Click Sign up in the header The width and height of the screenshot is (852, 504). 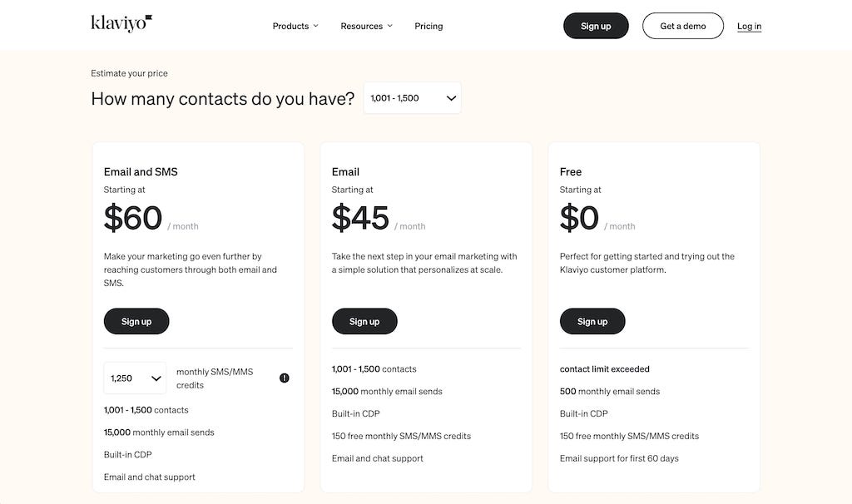click(596, 26)
